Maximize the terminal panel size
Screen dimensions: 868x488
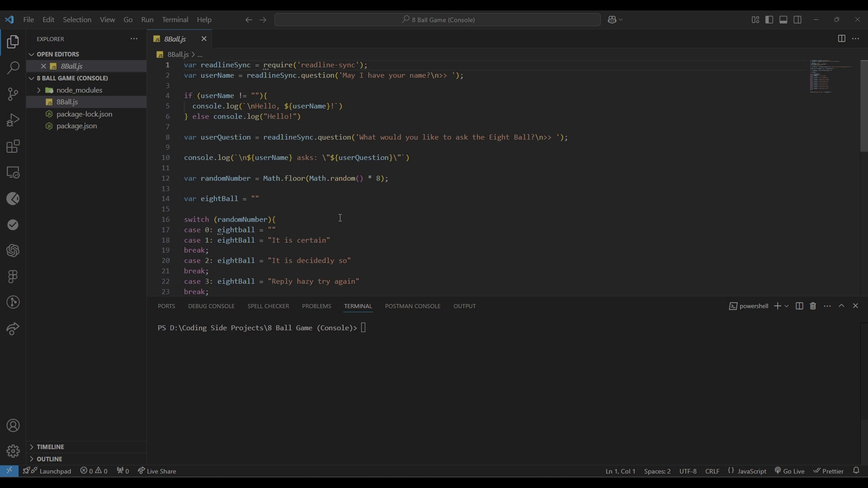pos(841,306)
